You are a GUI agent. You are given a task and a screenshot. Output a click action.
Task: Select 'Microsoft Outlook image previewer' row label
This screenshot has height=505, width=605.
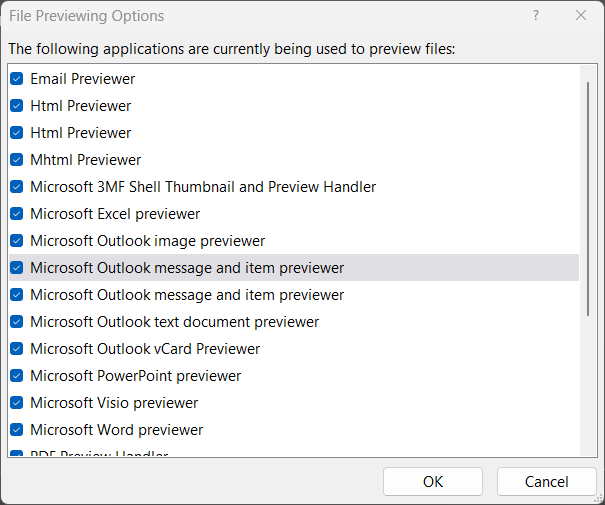tap(147, 241)
